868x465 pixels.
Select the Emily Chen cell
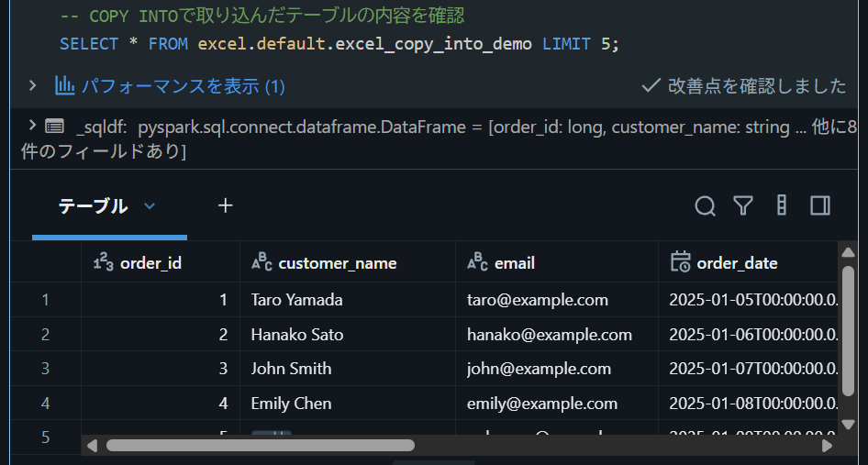[348, 403]
